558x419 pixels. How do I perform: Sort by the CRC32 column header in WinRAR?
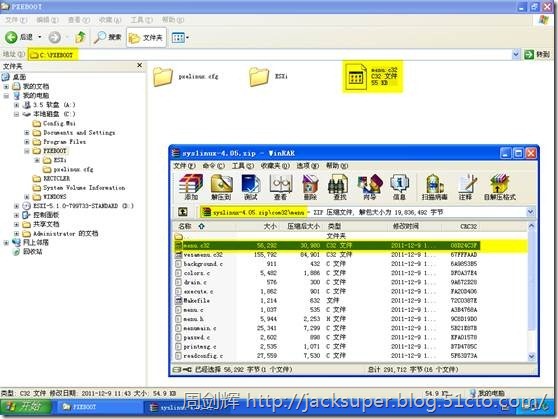click(x=468, y=226)
